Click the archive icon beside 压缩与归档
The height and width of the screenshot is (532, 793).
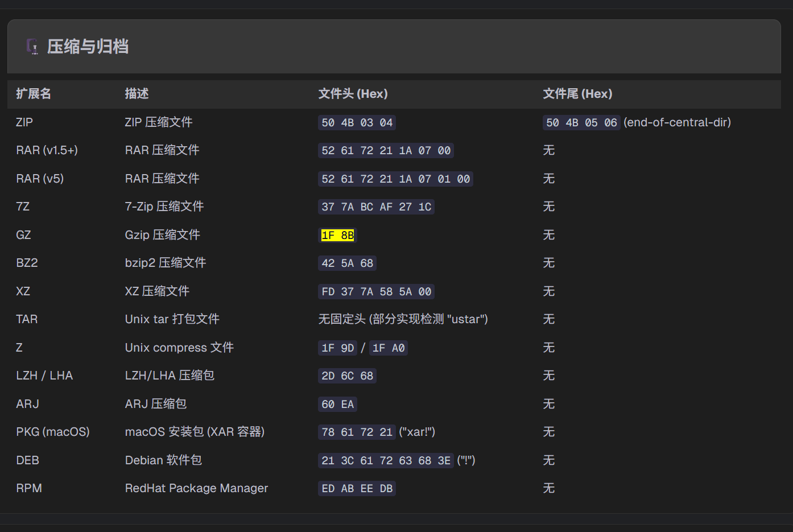point(32,46)
